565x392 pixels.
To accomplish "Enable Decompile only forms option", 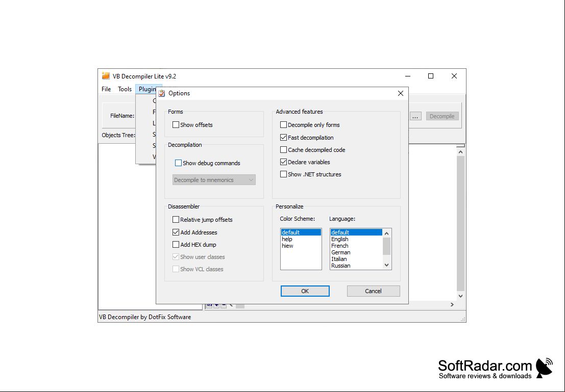I will click(284, 125).
